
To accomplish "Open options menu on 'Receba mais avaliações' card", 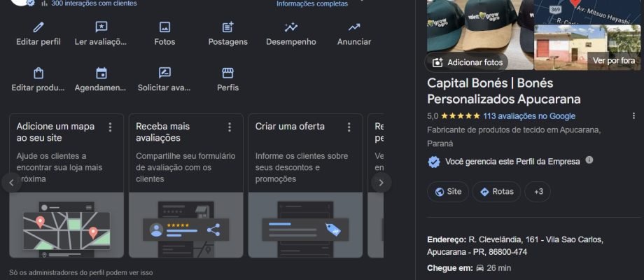I will 230,127.
